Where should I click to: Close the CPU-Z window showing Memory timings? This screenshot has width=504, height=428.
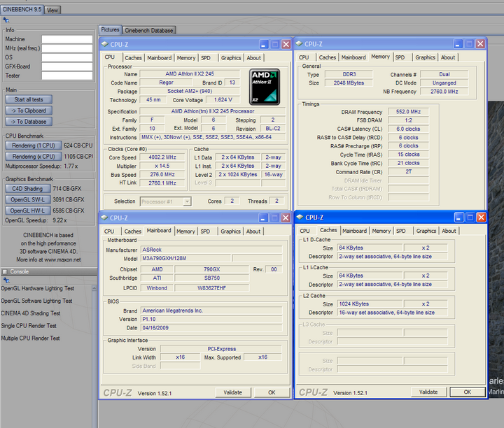(x=479, y=44)
